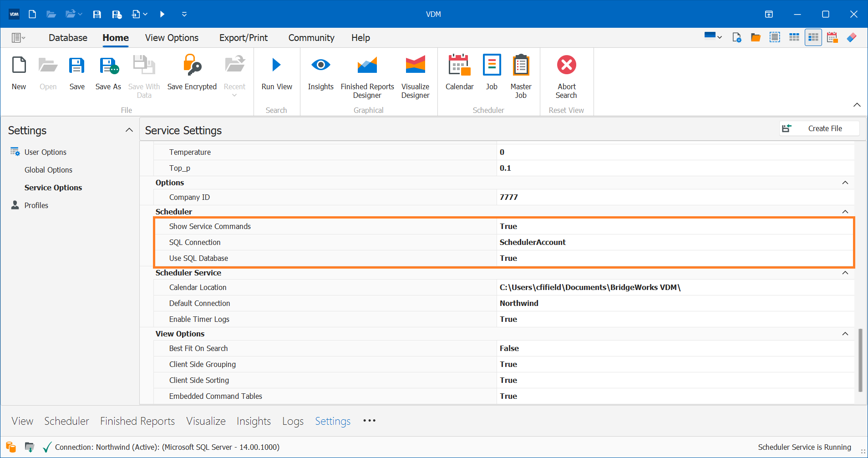Collapse the Scheduler group
Screen dimensions: 868x458
[x=845, y=212]
